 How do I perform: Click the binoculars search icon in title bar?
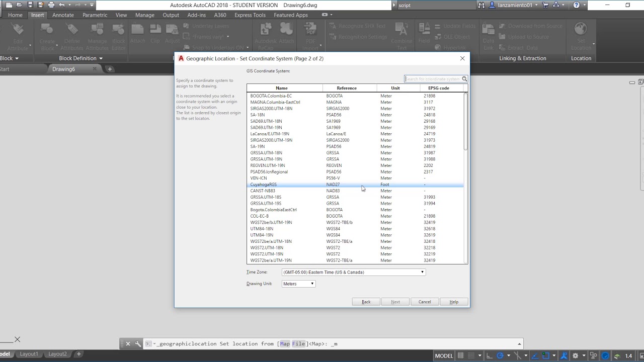point(481,5)
